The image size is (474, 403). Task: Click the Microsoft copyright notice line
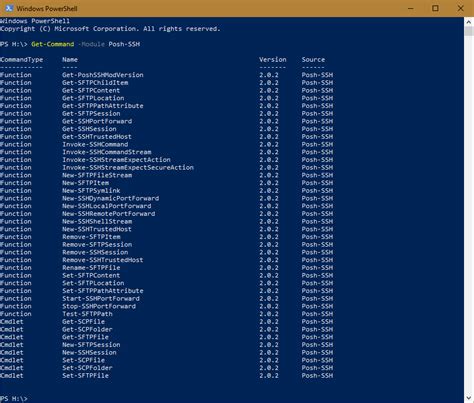pyautogui.click(x=110, y=29)
